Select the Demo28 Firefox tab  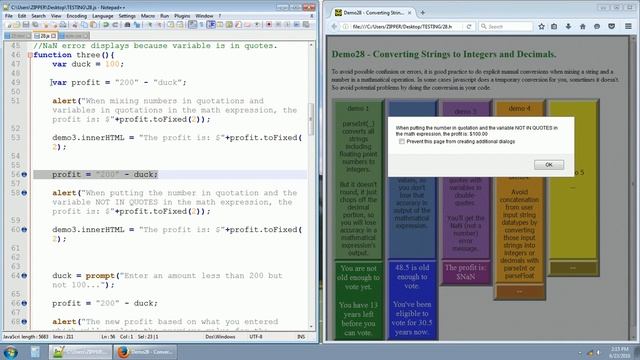(x=373, y=13)
